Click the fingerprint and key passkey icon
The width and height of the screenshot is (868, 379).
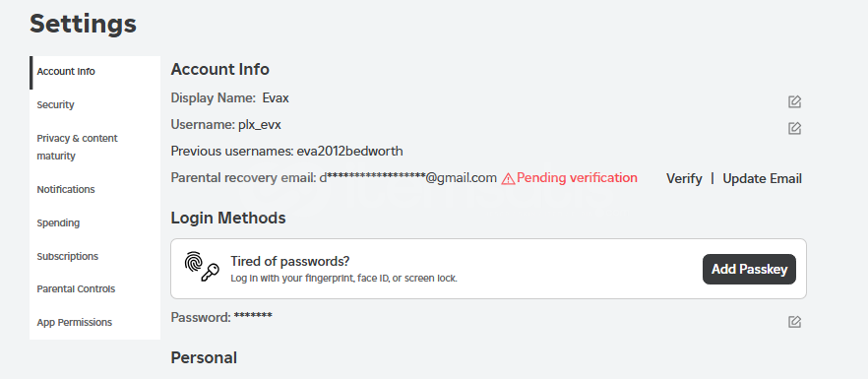point(202,267)
